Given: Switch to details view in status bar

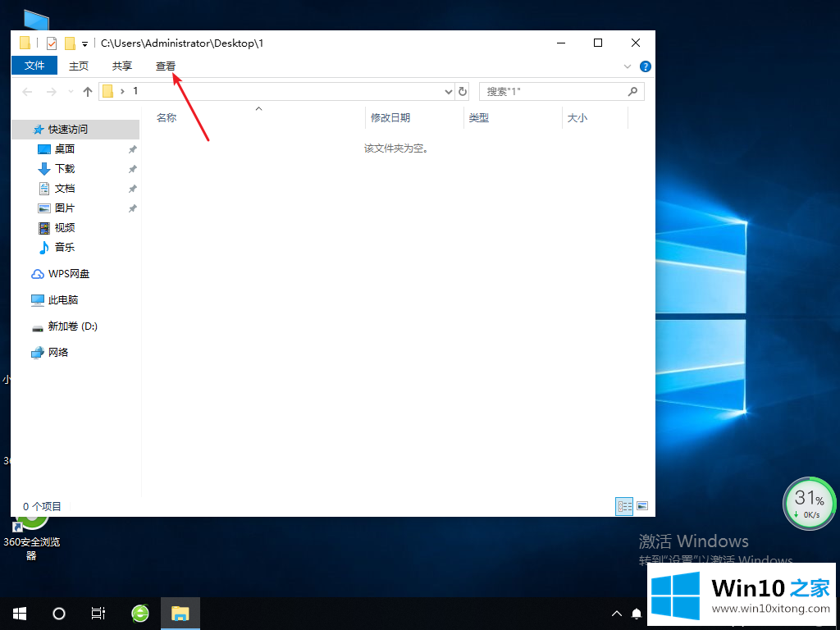Looking at the screenshot, I should [x=624, y=506].
